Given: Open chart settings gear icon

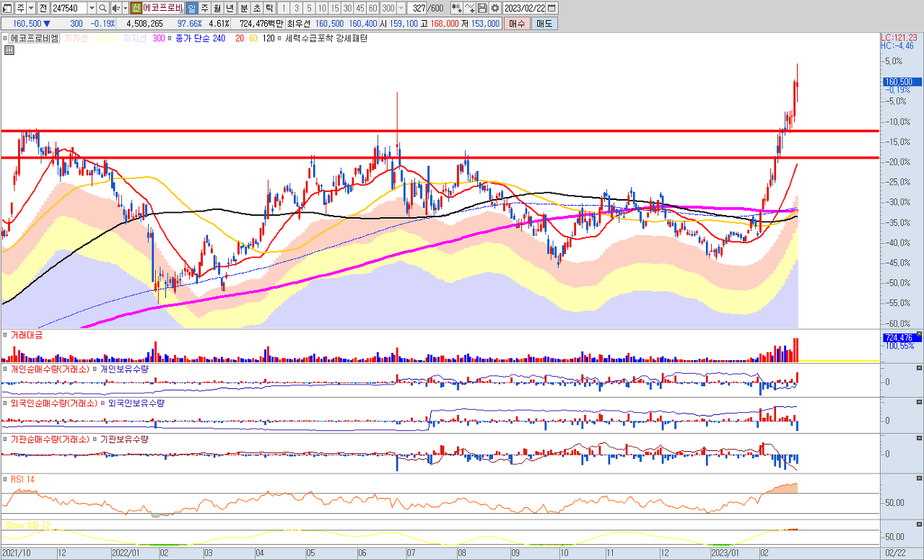Looking at the screenshot, I should [494, 8].
